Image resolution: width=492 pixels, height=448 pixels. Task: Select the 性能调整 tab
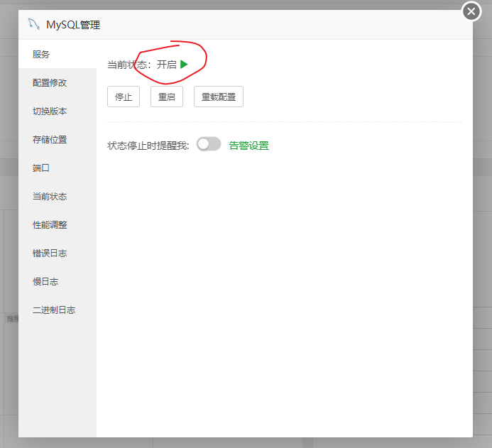pyautogui.click(x=58, y=224)
